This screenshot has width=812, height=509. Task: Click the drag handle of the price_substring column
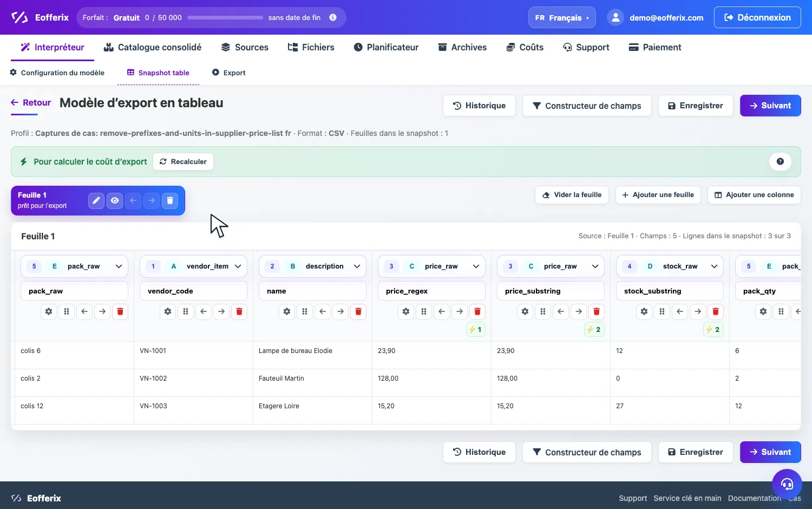coord(543,311)
